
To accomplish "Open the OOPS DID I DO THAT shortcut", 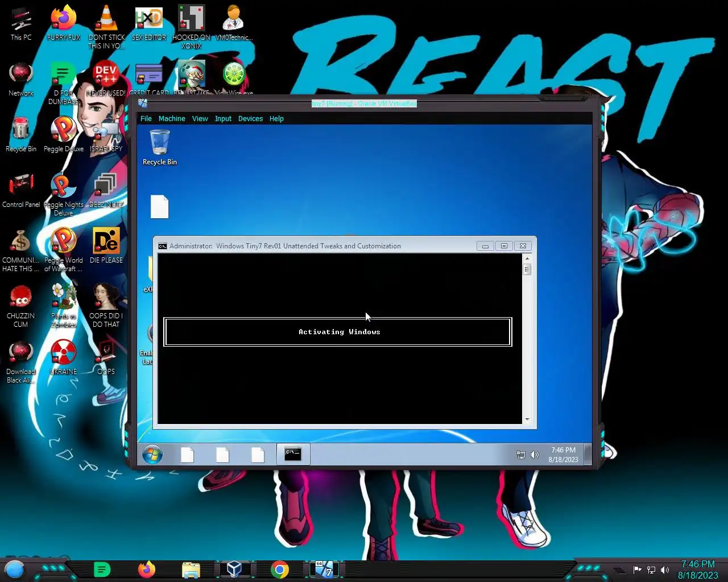I will click(x=106, y=306).
